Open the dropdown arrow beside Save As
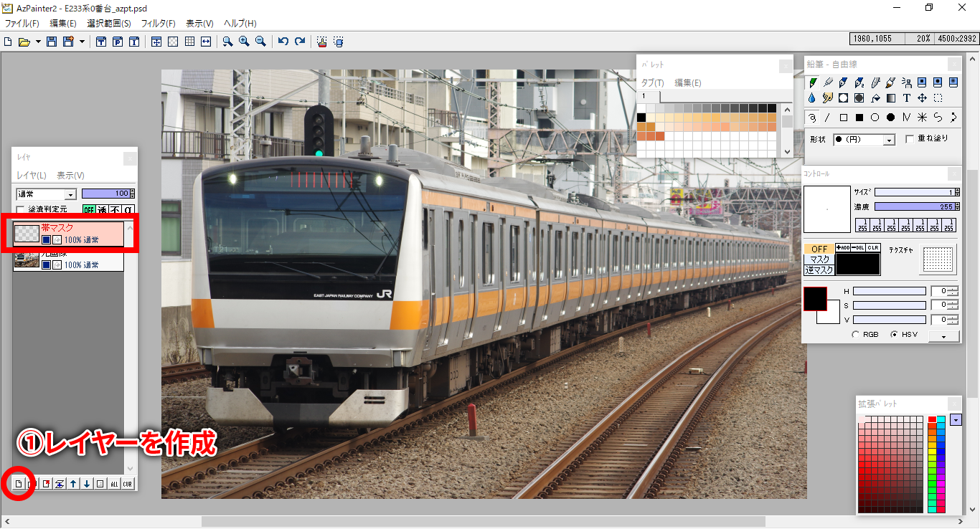The height and width of the screenshot is (529, 980). (82, 42)
